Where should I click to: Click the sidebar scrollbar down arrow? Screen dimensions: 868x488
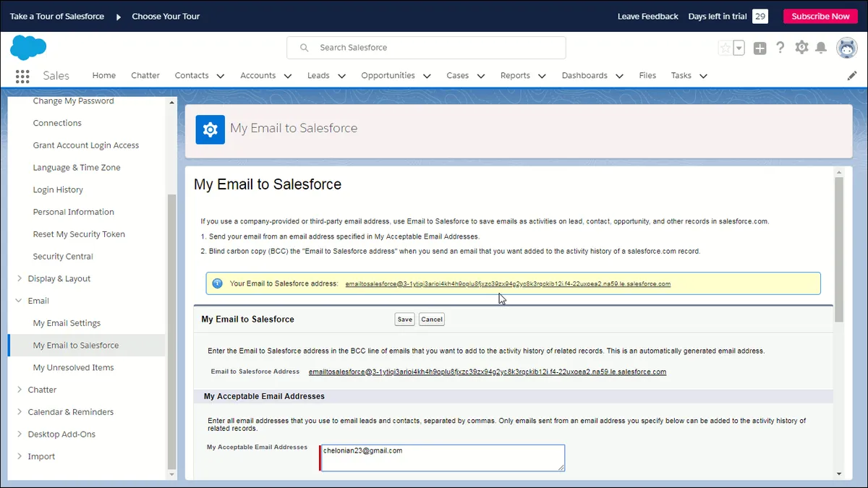pyautogui.click(x=172, y=475)
